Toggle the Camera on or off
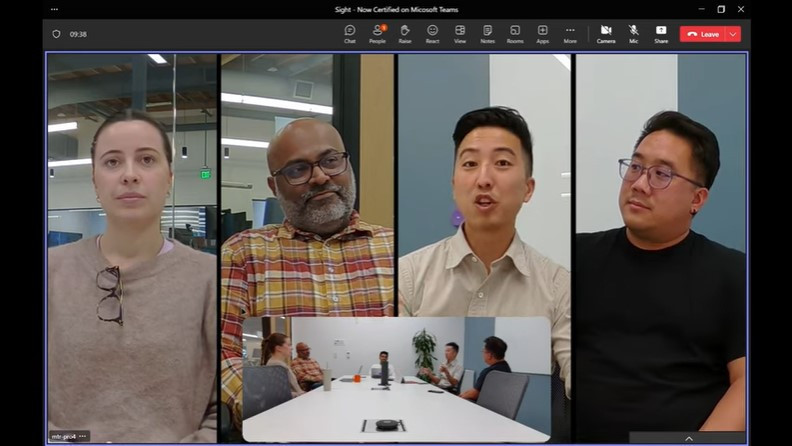This screenshot has width=792, height=446. click(606, 33)
